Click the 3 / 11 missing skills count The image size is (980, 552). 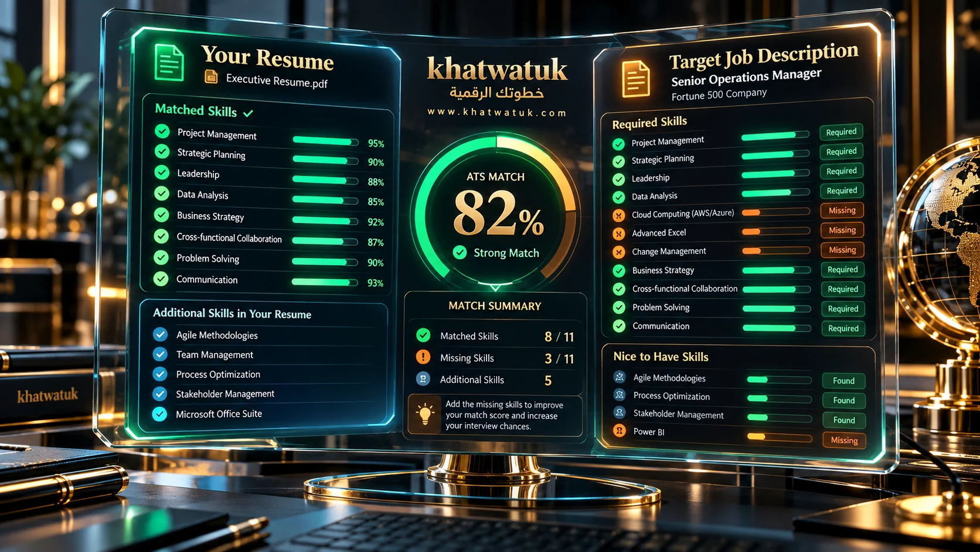click(559, 358)
